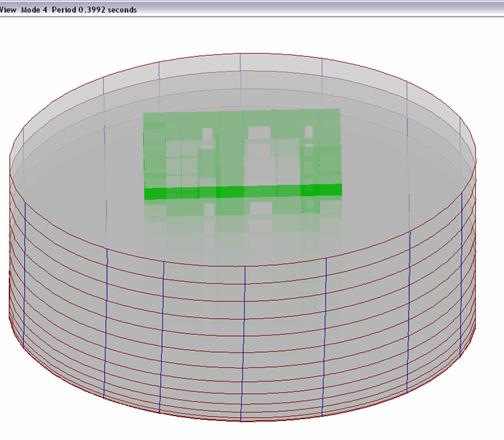Select the light green panel above the band
This screenshot has width=504, height=440.
click(242, 149)
